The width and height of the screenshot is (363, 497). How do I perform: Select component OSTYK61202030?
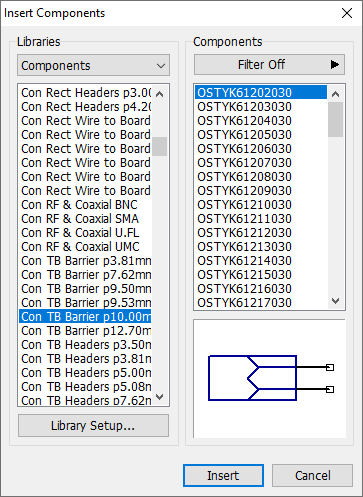click(261, 93)
